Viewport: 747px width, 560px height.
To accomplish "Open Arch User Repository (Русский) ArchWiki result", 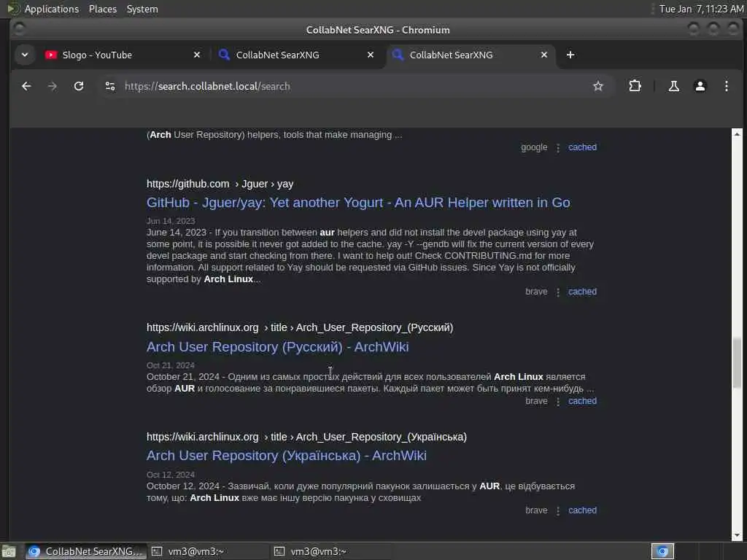I will click(278, 346).
